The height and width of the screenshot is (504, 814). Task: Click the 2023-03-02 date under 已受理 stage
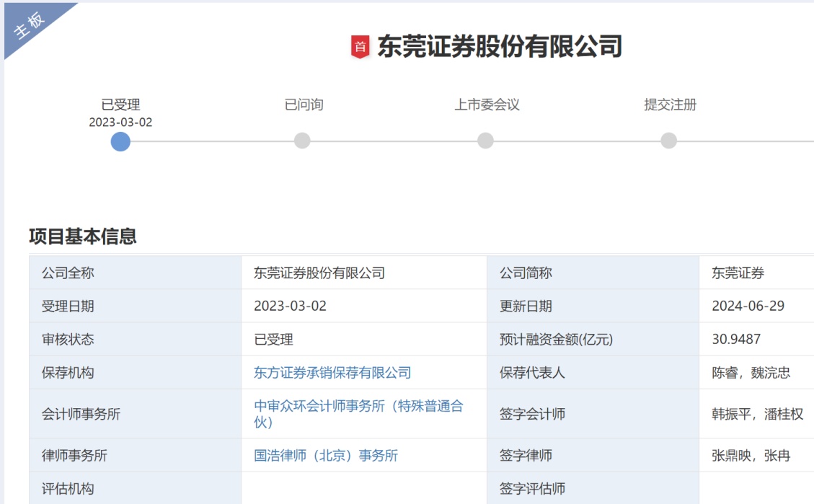(120, 123)
